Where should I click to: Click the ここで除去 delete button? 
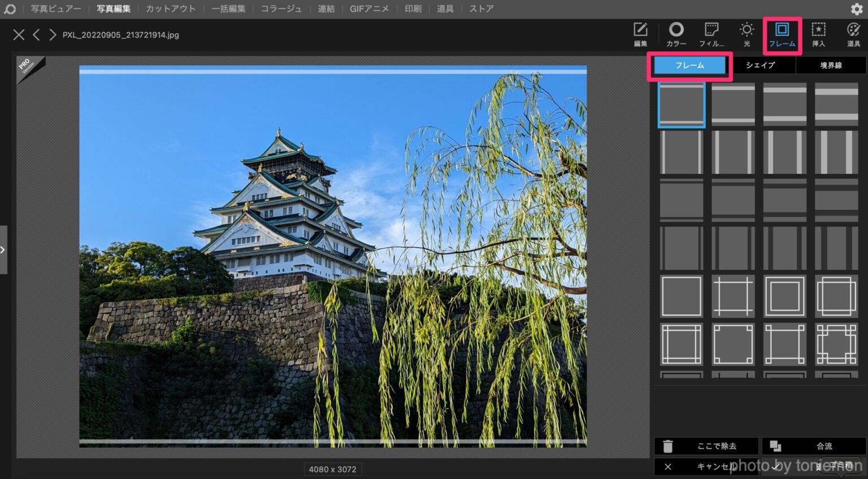pyautogui.click(x=706, y=446)
